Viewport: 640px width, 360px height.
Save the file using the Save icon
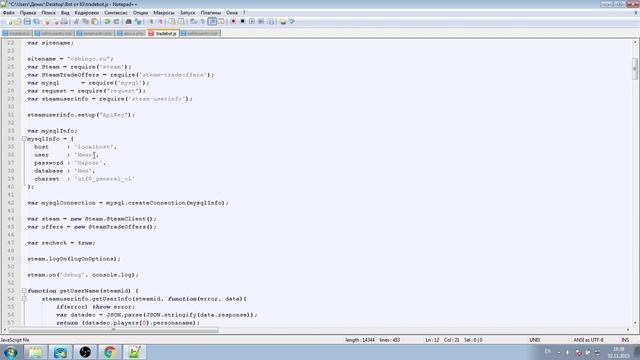pos(27,21)
